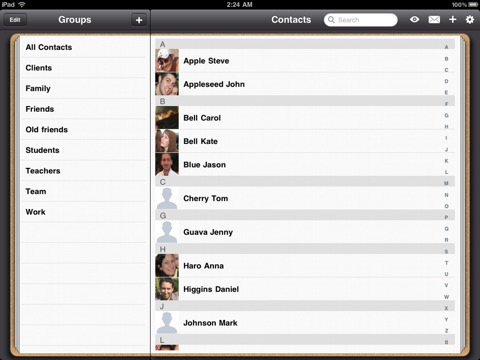Jump to letter W in index
The image size is (480, 360).
(446, 297)
